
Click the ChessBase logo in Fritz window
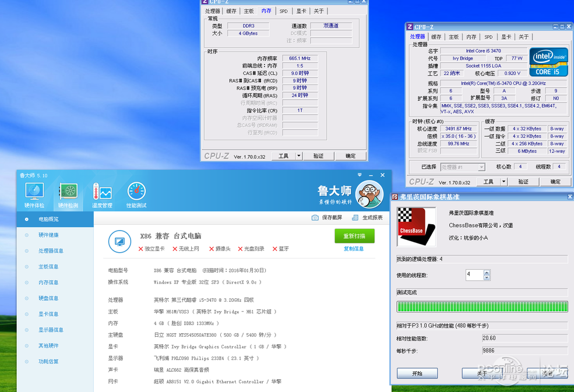coord(416,227)
